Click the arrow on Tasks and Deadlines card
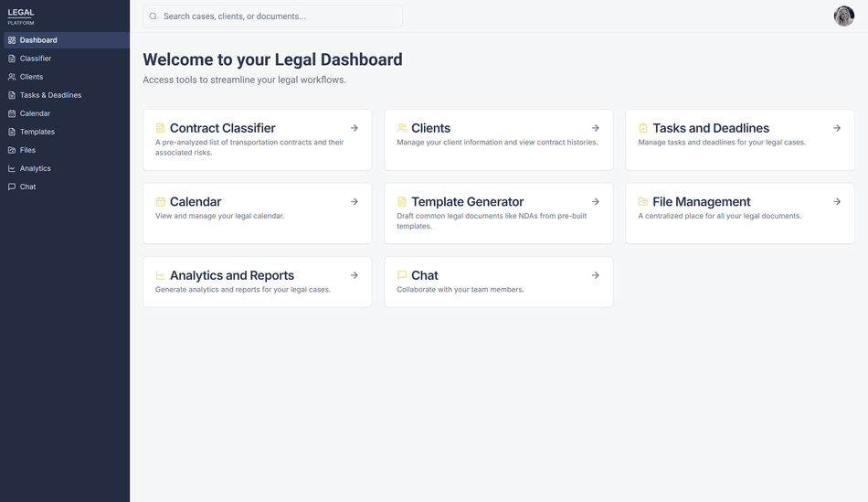The image size is (868, 502). 836,128
